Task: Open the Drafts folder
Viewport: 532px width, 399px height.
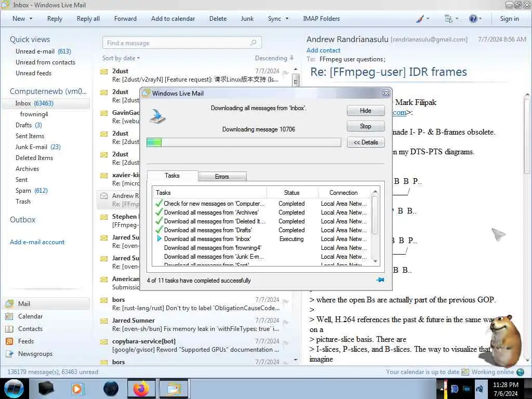Action: coord(29,125)
